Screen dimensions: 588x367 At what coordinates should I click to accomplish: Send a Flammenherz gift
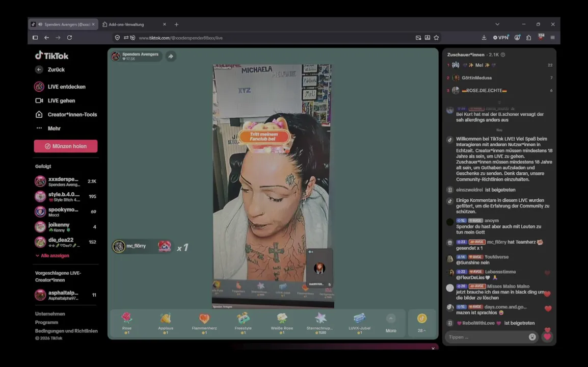pos(204,323)
